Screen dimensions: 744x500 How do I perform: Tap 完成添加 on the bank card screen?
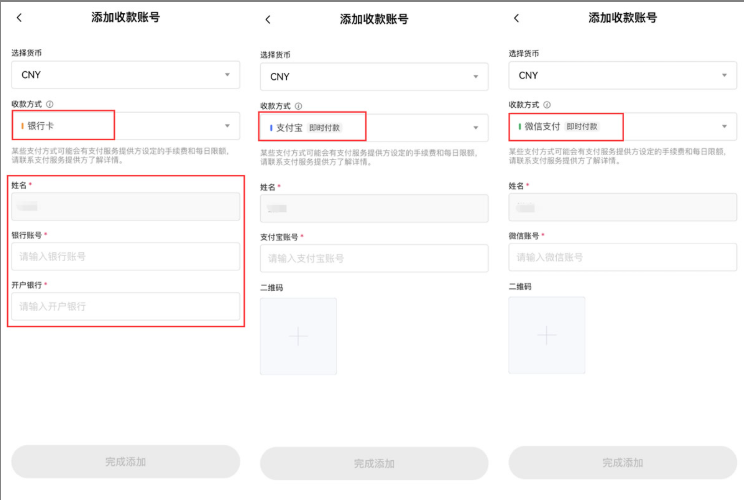(125, 462)
